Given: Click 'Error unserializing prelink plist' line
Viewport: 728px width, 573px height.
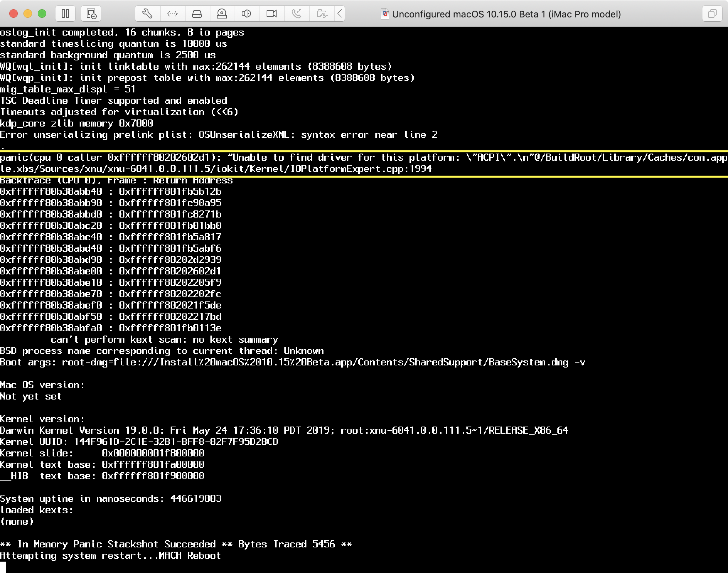Looking at the screenshot, I should (x=219, y=135).
